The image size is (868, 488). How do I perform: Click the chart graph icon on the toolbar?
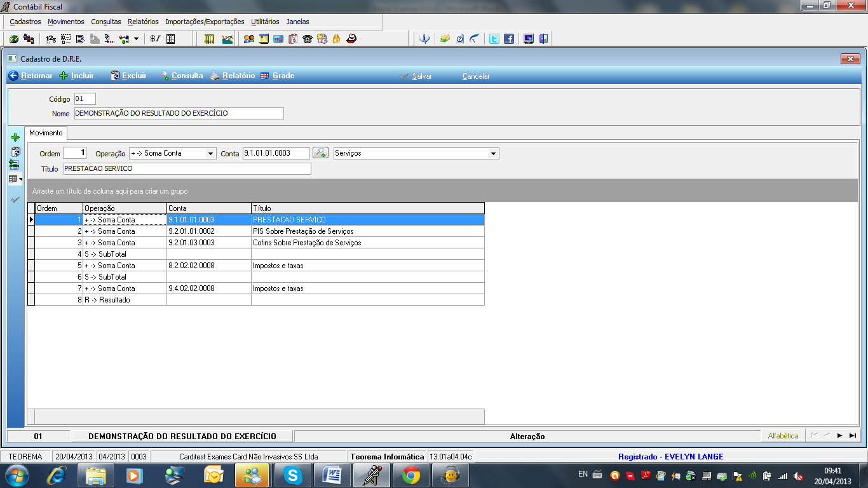pyautogui.click(x=227, y=39)
